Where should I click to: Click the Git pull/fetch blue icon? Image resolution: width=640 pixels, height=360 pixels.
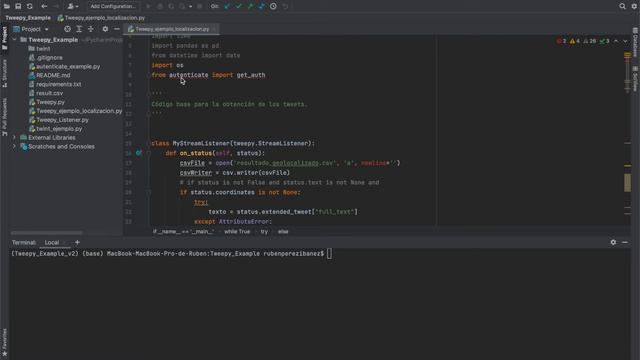[x=262, y=6]
